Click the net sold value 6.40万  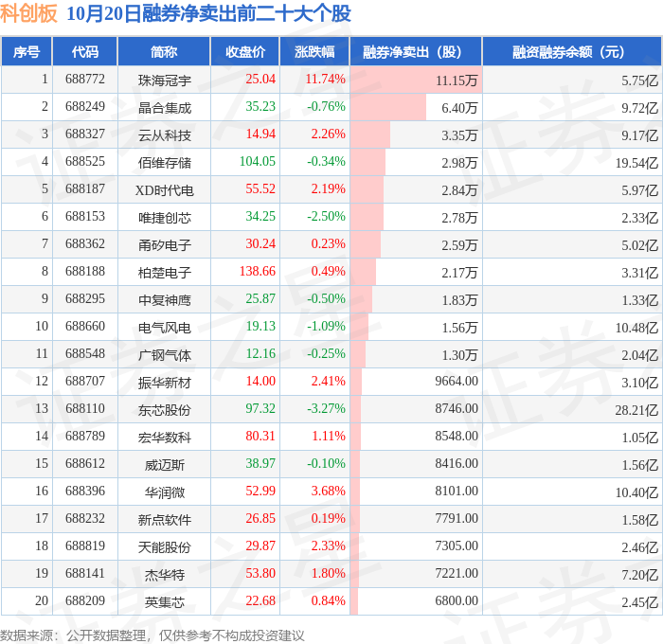point(459,108)
